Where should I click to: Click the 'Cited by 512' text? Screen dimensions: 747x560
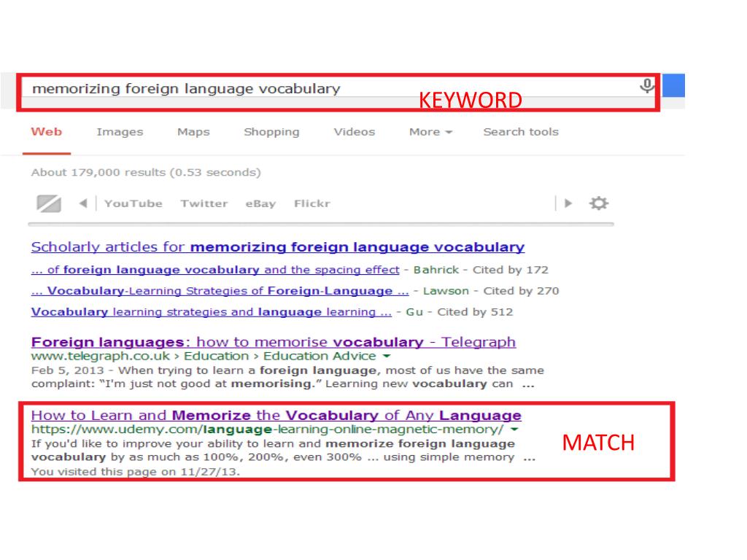pos(475,312)
